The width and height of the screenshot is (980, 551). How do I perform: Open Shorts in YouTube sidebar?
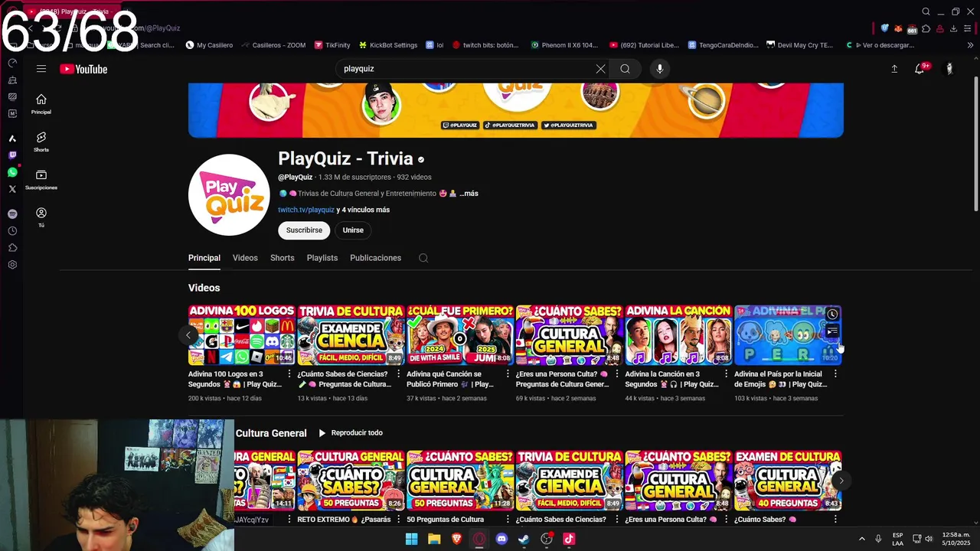[x=41, y=142]
